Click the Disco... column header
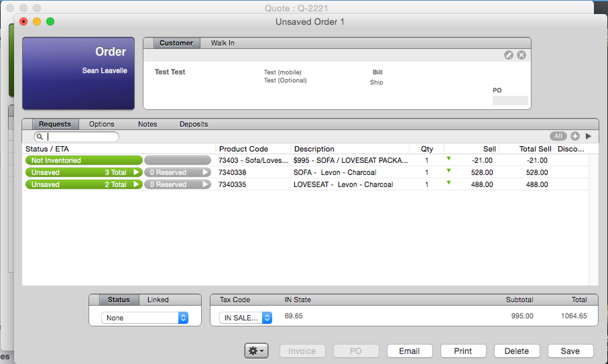Viewport: 608px width, 364px height. click(571, 149)
